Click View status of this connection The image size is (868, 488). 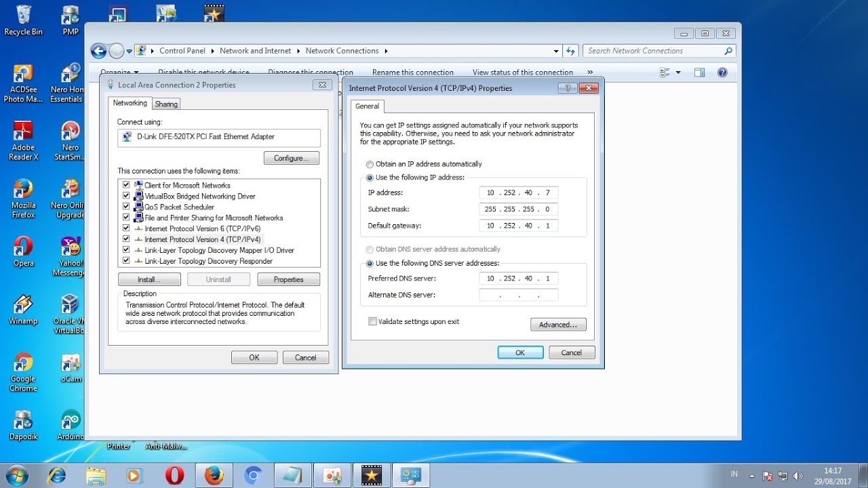(522, 73)
